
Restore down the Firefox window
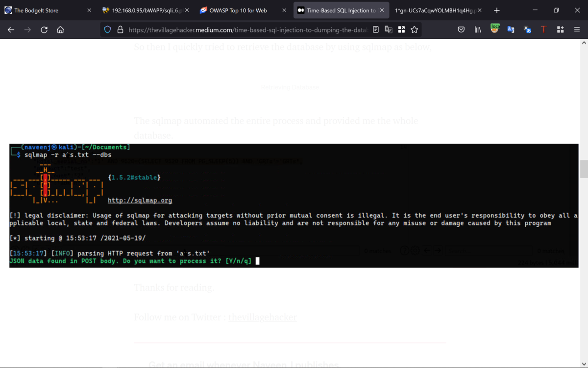556,10
